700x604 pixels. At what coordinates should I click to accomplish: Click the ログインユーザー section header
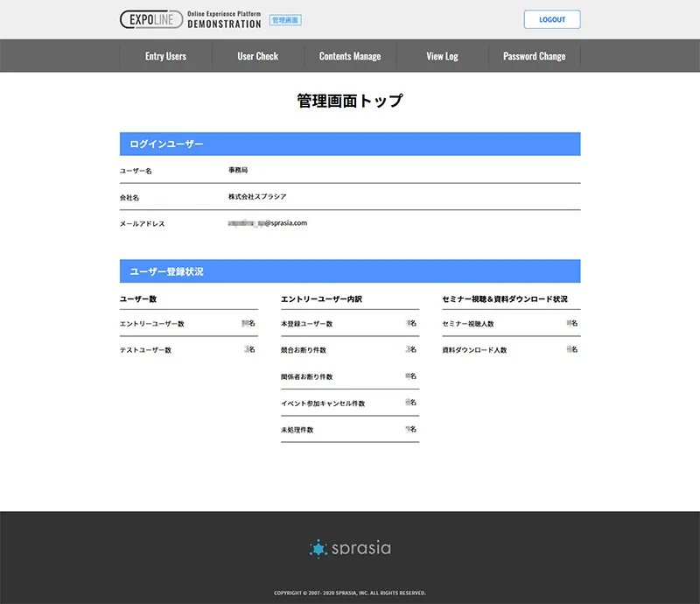[x=350, y=144]
